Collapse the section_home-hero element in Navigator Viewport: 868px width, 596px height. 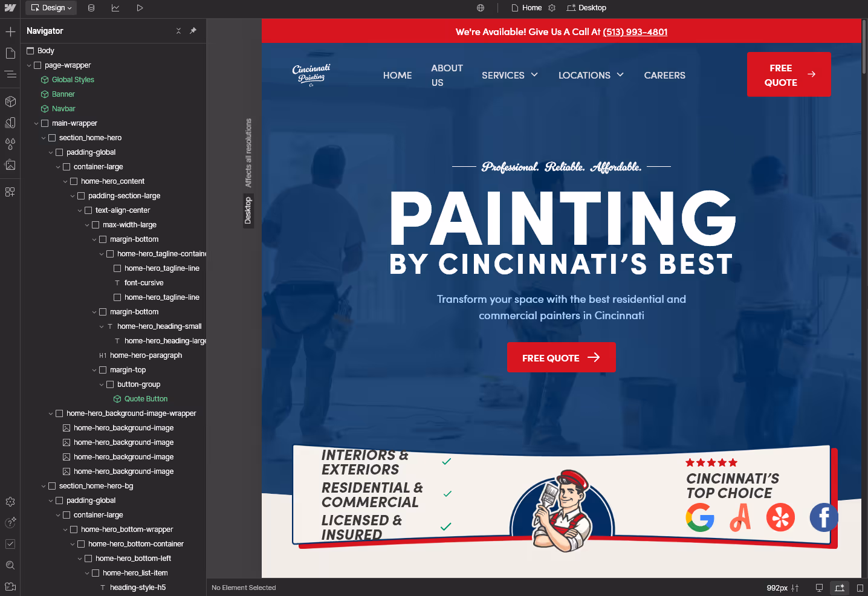44,137
